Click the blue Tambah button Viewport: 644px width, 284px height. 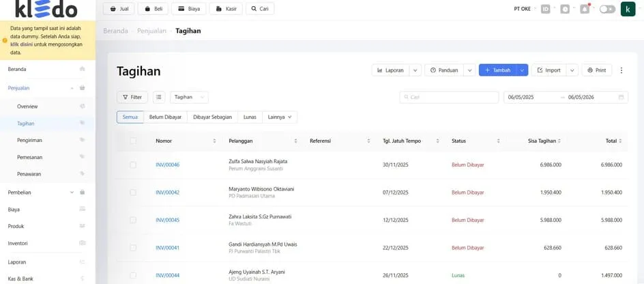(497, 70)
